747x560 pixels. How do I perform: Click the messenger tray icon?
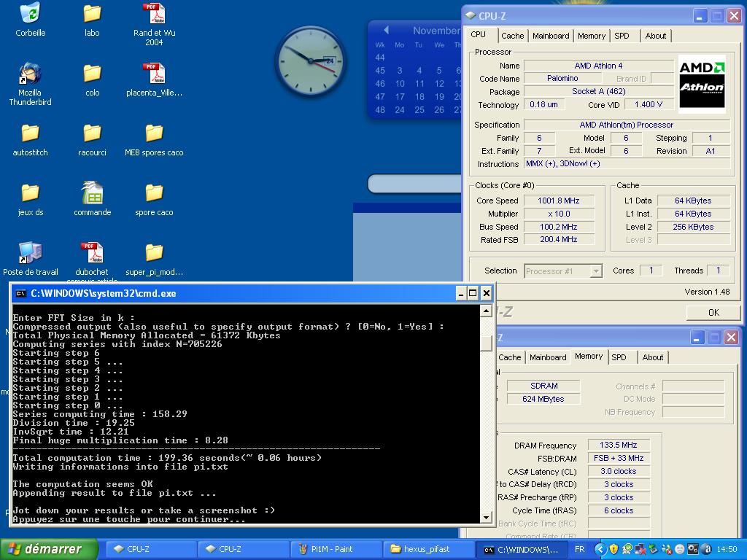pos(667,549)
